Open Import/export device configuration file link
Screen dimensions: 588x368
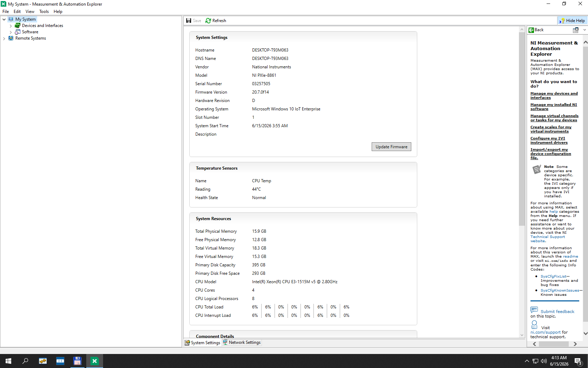[x=550, y=154]
